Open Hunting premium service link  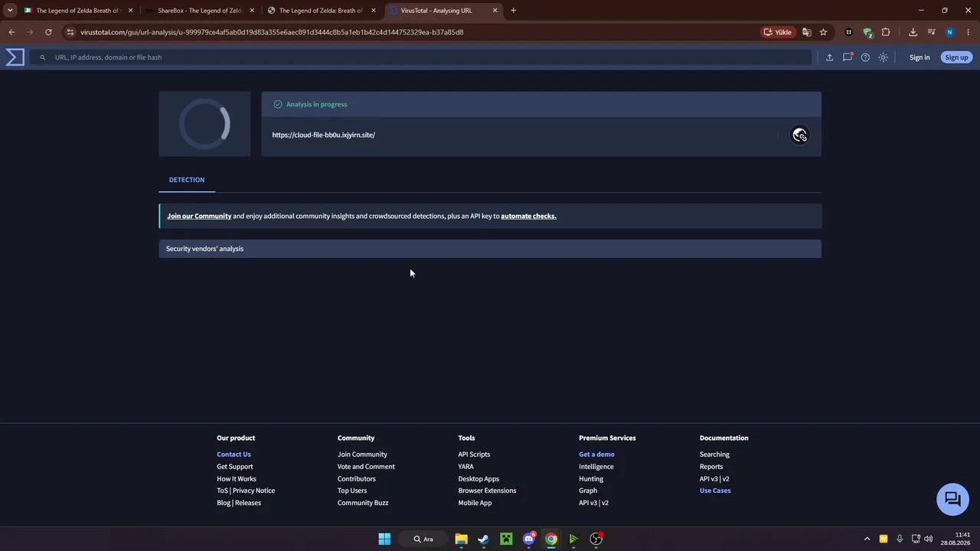pos(591,479)
